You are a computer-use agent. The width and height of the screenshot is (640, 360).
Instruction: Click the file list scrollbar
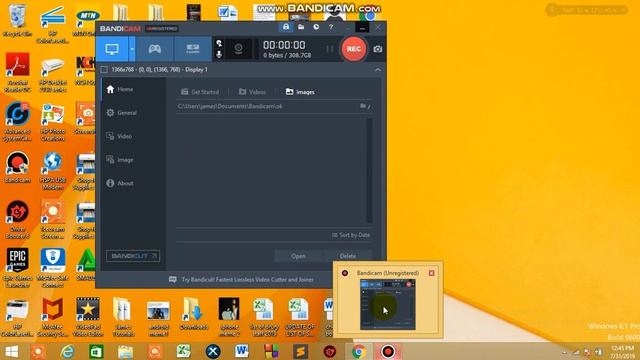(x=369, y=170)
